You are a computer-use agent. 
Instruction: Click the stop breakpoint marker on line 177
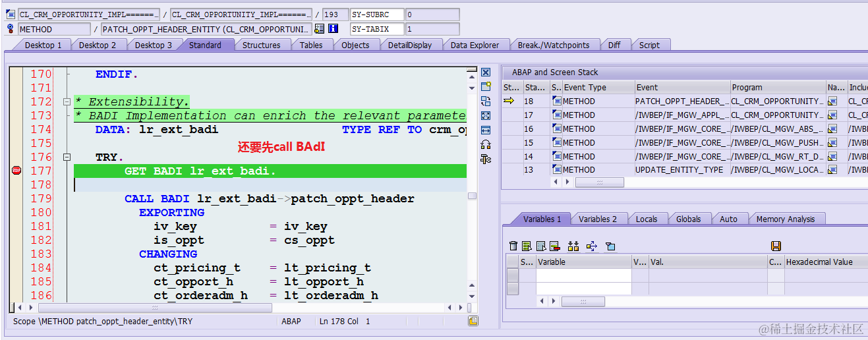pos(16,171)
